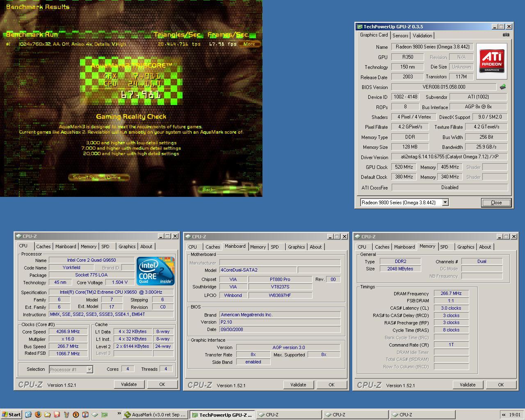
Task: Click Validate in the CPU-Z Memory window
Action: [x=468, y=385]
